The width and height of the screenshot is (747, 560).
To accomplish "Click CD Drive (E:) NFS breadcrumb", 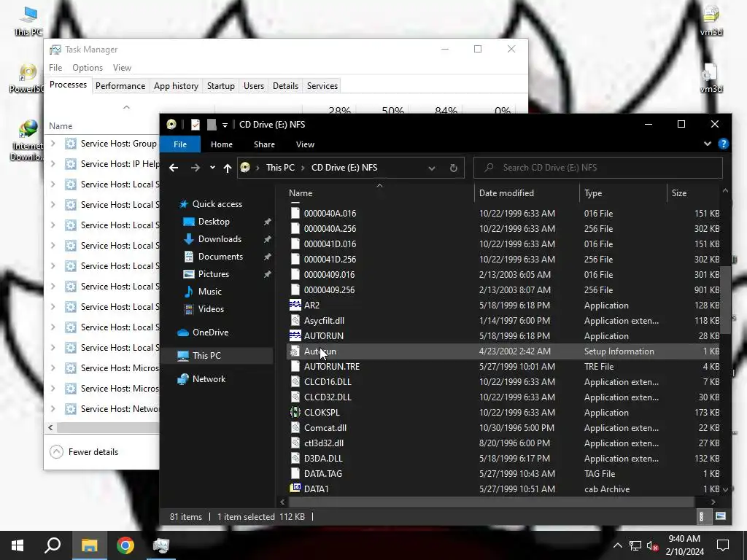I will [x=344, y=168].
